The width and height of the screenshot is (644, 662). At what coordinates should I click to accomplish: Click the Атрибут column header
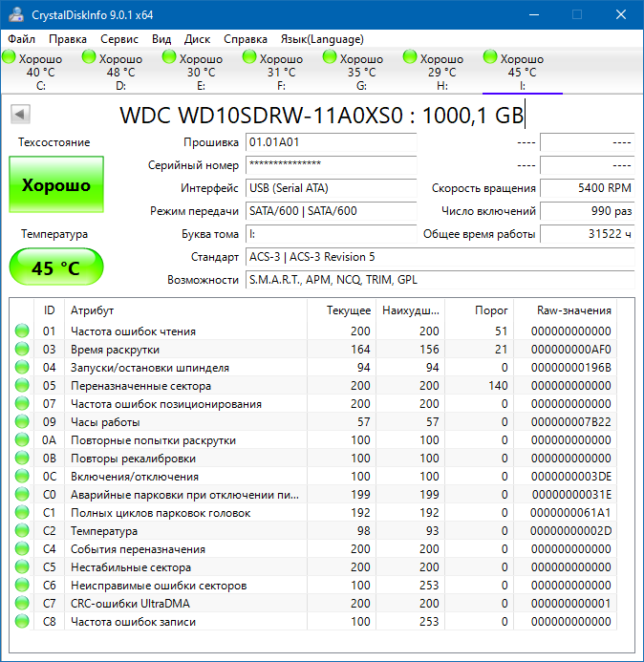coord(185,310)
